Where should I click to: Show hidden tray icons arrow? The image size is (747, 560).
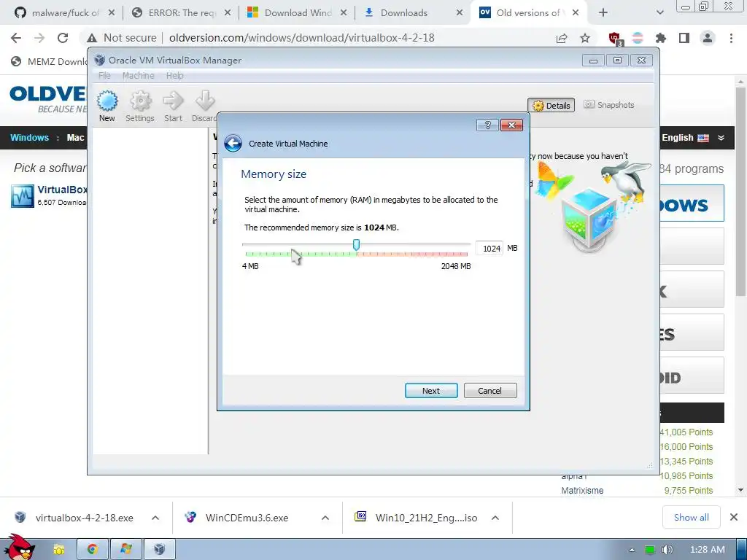coord(632,550)
